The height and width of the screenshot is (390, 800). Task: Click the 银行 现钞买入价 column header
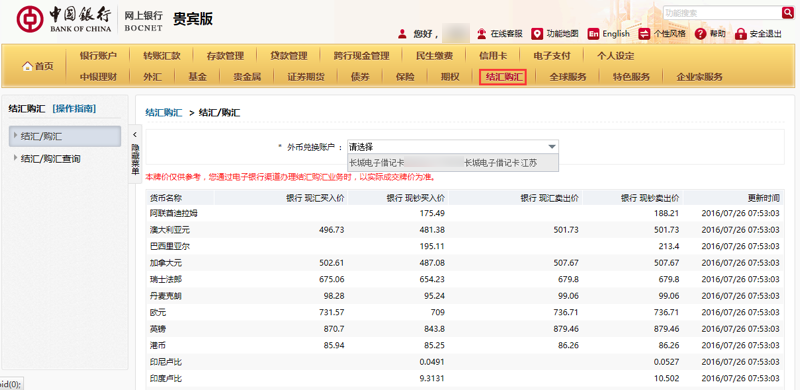coord(415,198)
